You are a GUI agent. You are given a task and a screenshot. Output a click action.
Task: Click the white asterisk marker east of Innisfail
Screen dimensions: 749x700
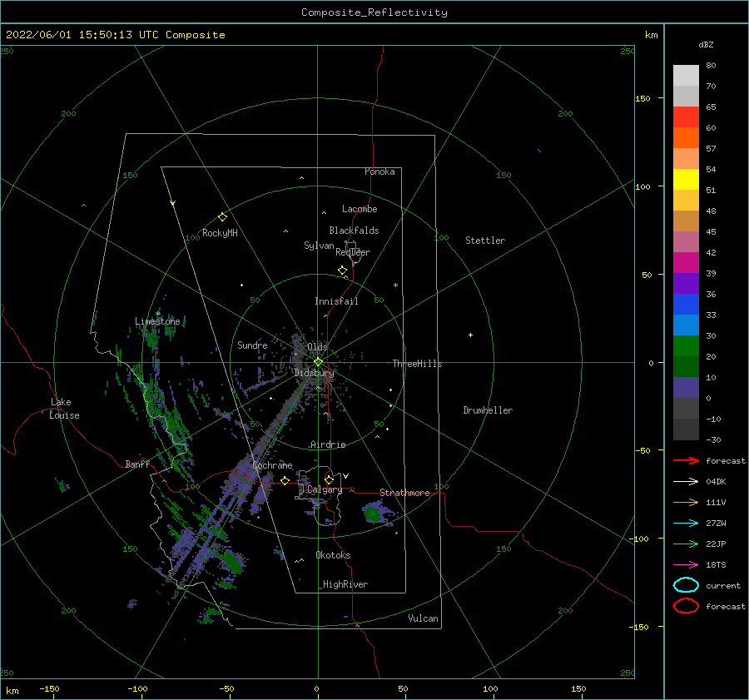(x=395, y=285)
